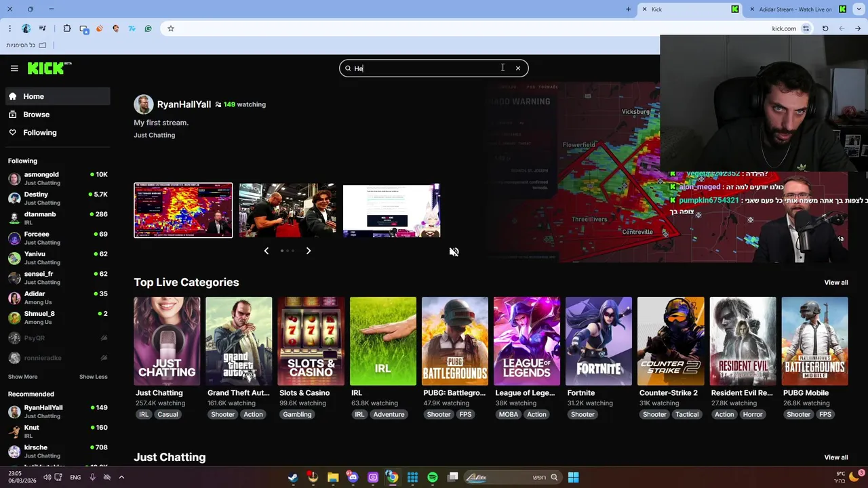Open Slots & Casino category card

click(311, 341)
